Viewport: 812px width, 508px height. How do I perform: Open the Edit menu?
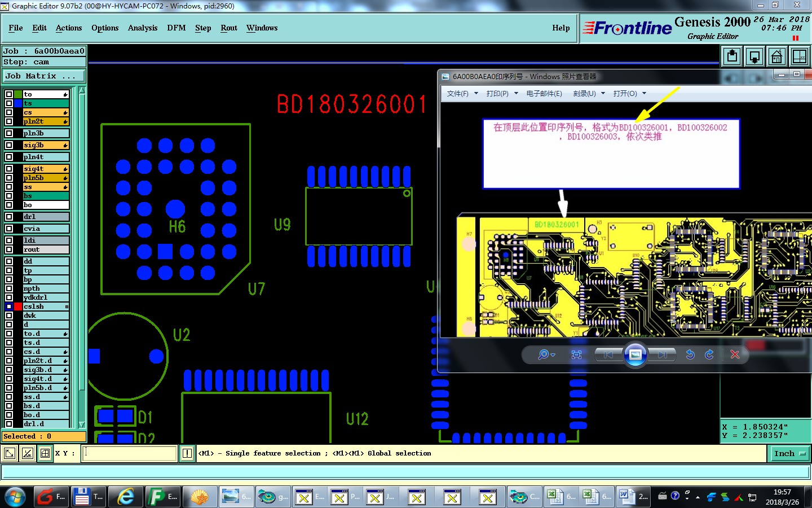point(39,28)
